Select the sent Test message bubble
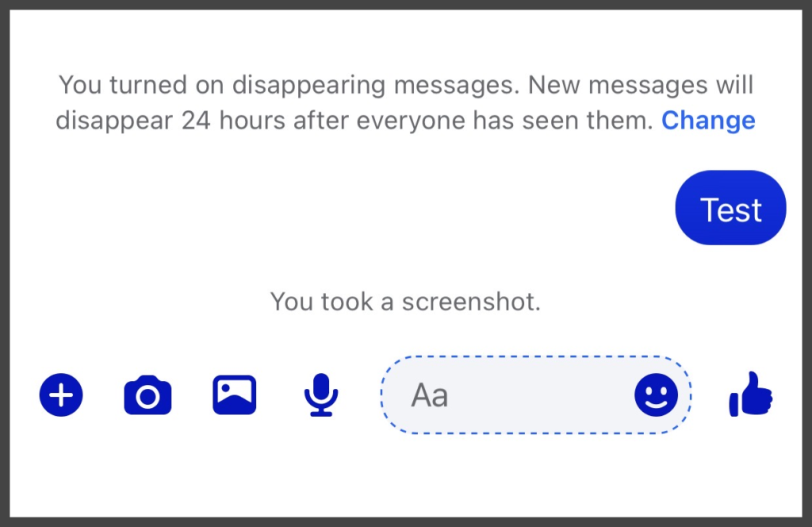The width and height of the screenshot is (812, 527). point(730,208)
